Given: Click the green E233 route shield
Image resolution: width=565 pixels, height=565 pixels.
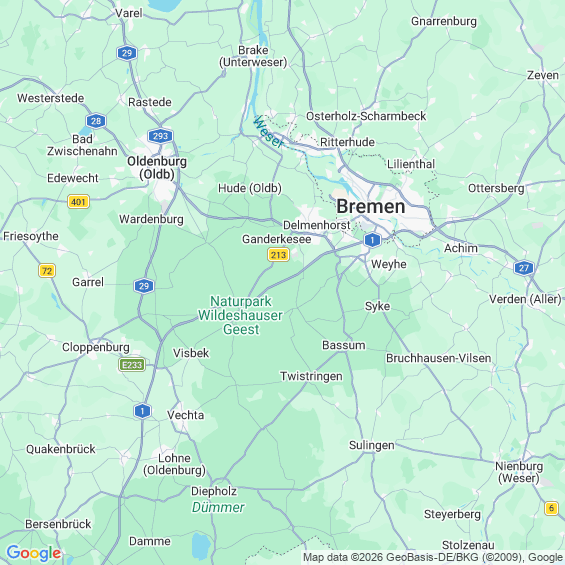Looking at the screenshot, I should [132, 365].
